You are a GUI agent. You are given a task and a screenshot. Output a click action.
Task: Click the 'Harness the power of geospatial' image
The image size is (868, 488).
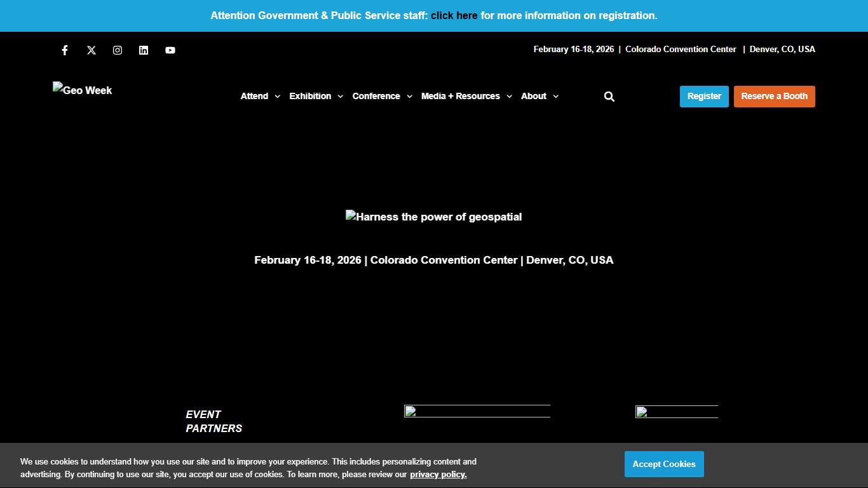coord(434,217)
